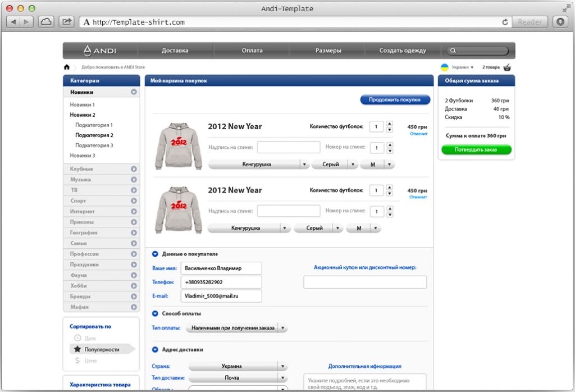Click Отменит link for first item

[x=418, y=134]
